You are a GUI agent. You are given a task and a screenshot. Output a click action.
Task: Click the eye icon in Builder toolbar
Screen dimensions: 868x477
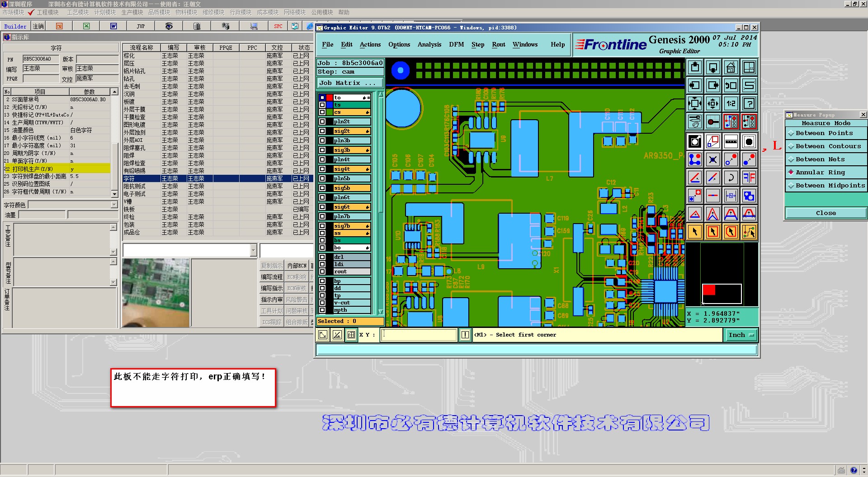point(169,26)
